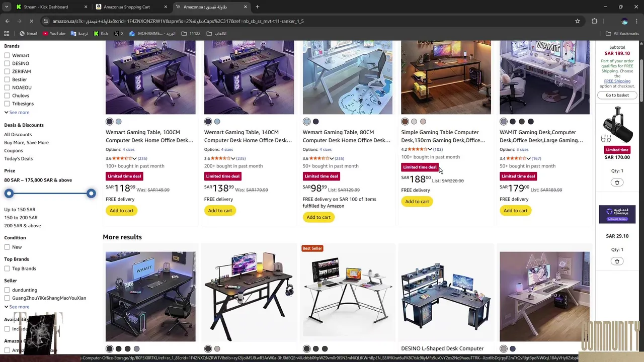
Task: Check the DESINO brand filter
Action: pyautogui.click(x=7, y=63)
